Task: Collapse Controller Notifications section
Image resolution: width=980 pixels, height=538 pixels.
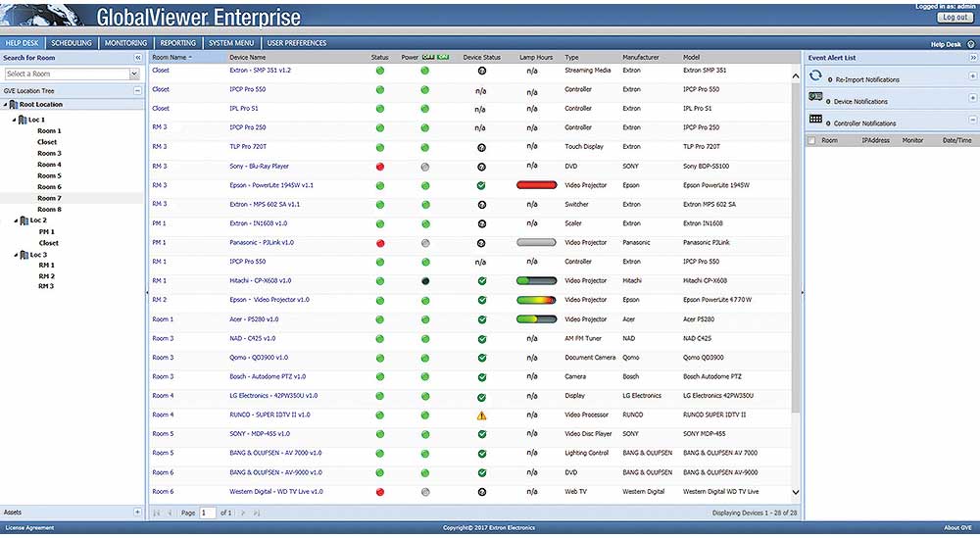Action: [972, 120]
